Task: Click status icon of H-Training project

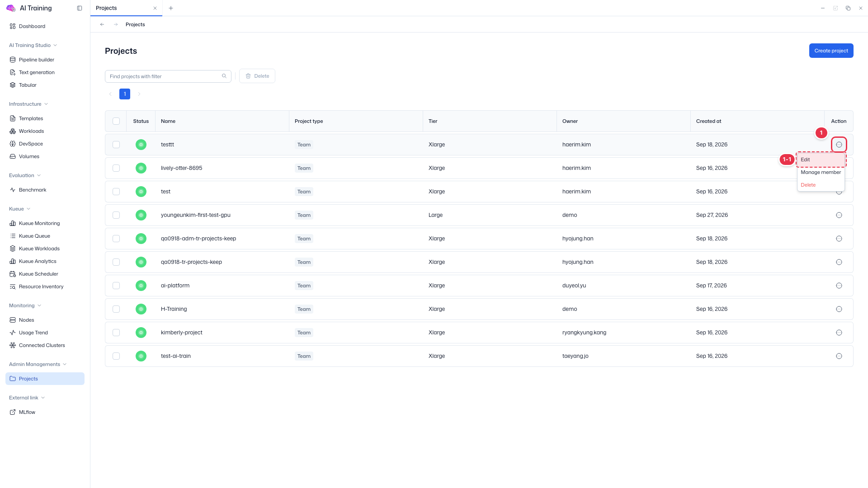Action: [141, 309]
